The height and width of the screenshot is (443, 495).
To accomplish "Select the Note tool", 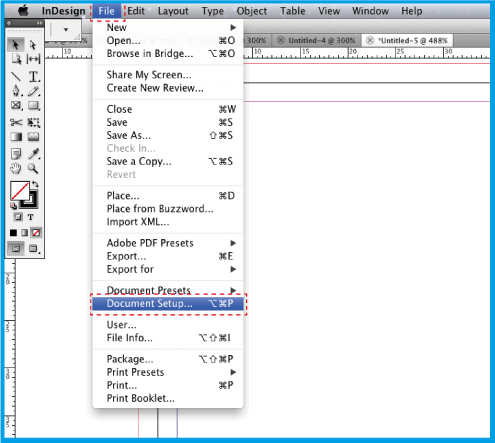I will [x=16, y=154].
